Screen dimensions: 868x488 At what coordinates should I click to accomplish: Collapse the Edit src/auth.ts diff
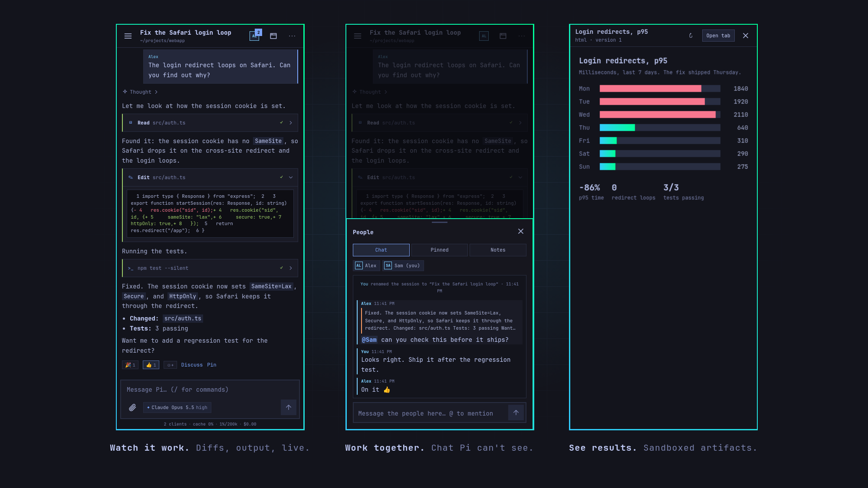(210, 177)
